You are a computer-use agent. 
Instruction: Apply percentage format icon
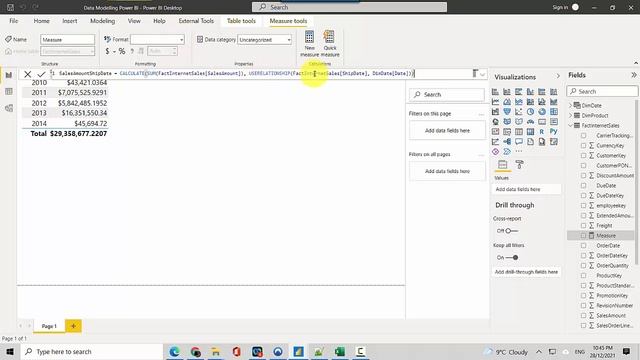[x=122, y=51]
